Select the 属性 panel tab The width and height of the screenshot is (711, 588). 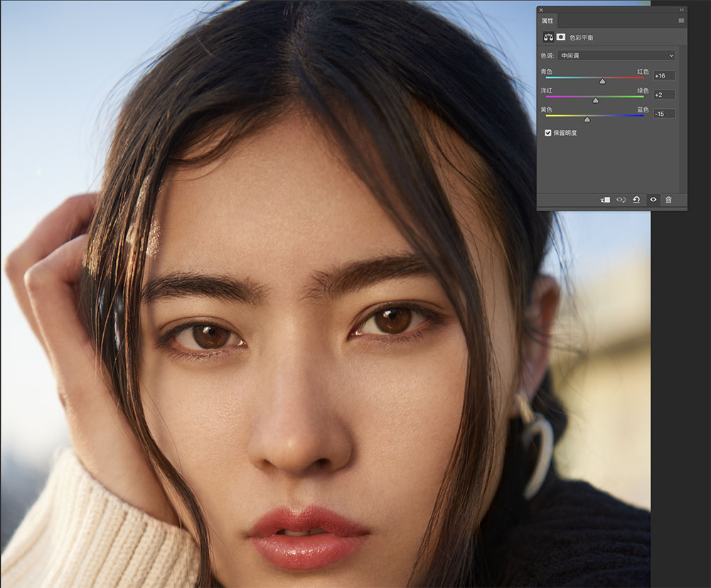click(547, 21)
